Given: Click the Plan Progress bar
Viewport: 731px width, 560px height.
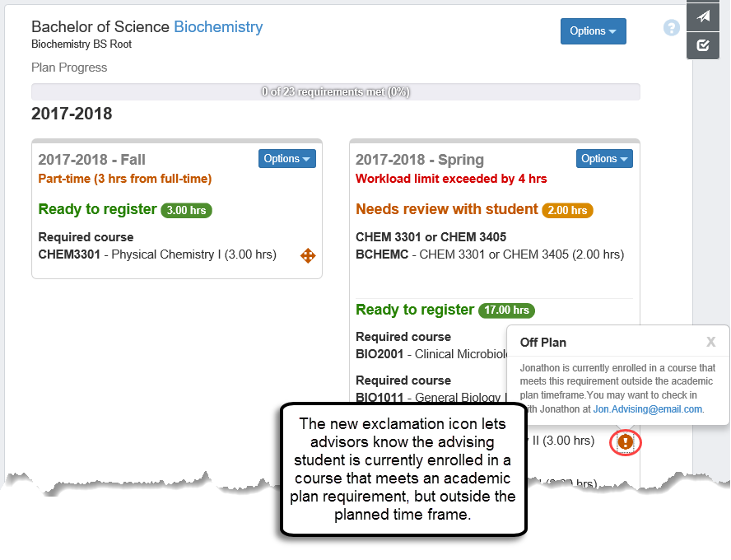Looking at the screenshot, I should pyautogui.click(x=335, y=92).
